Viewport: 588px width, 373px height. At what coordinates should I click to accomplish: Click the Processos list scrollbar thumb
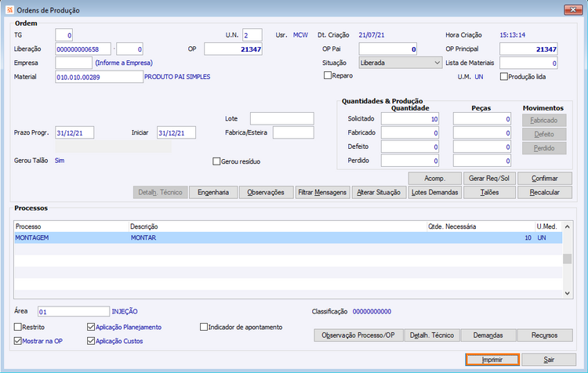[568, 259]
